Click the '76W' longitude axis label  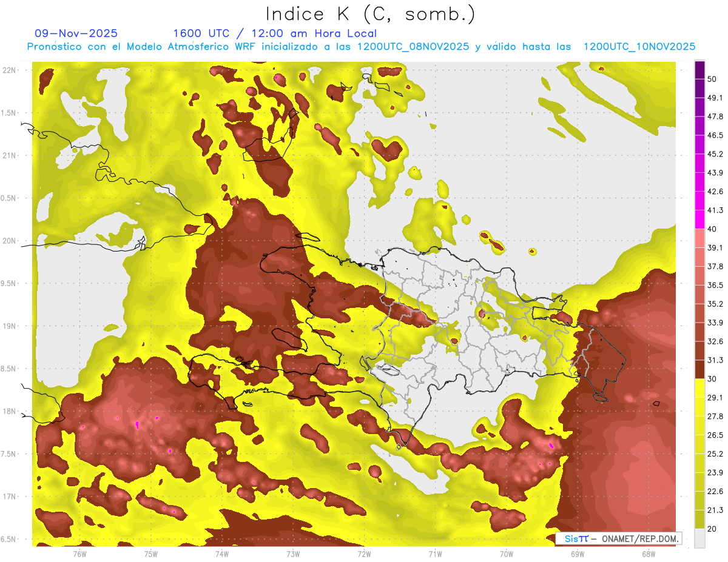coord(79,554)
